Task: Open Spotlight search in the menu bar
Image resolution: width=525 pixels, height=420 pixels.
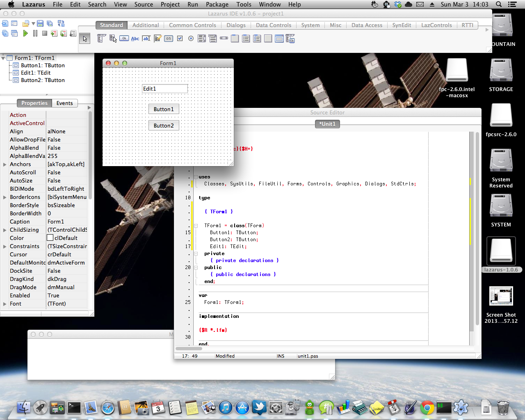Action: (499, 4)
